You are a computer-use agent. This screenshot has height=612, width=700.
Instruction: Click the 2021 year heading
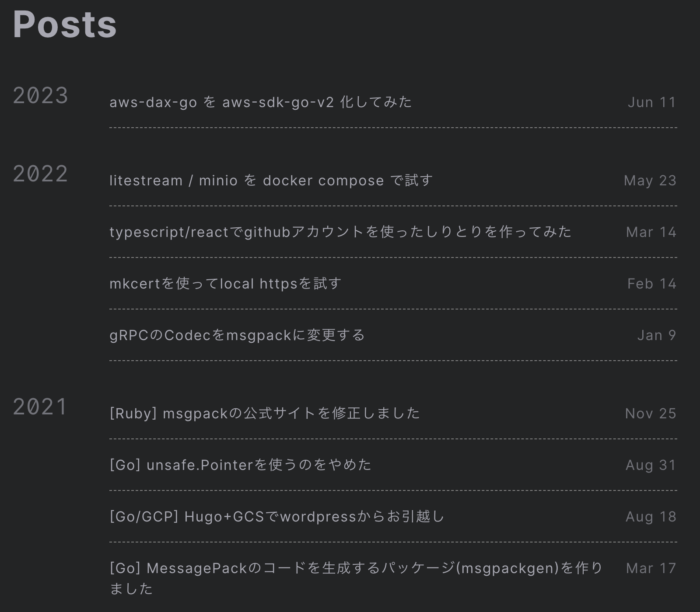coord(40,407)
